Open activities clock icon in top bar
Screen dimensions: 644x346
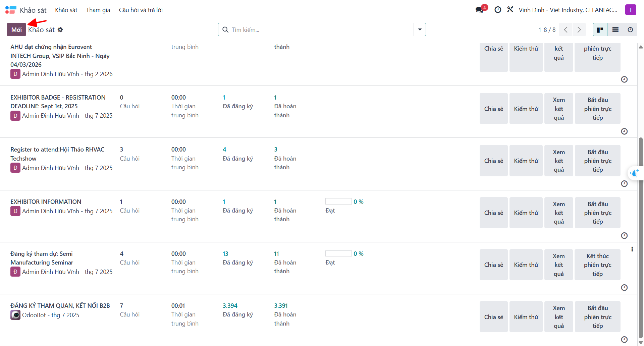tap(498, 10)
